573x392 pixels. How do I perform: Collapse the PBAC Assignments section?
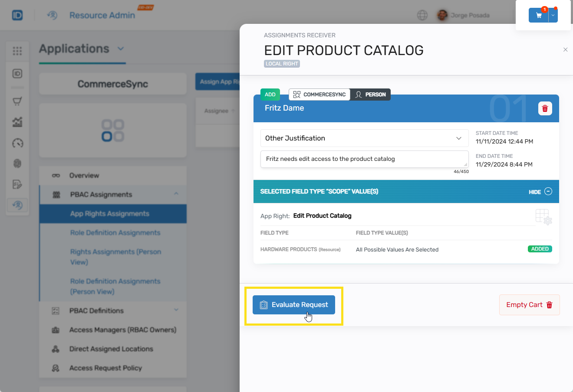click(176, 194)
